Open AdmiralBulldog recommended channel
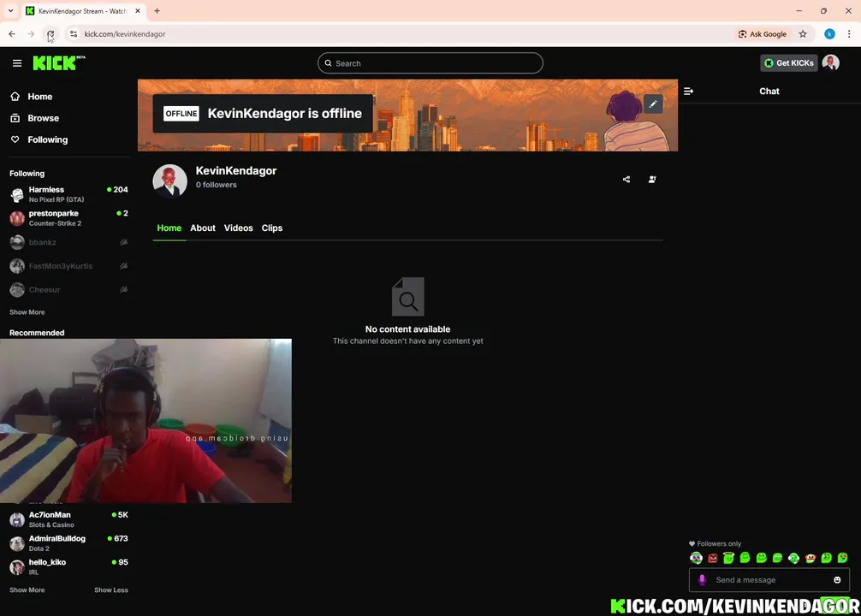This screenshot has height=616, width=861. [x=68, y=543]
